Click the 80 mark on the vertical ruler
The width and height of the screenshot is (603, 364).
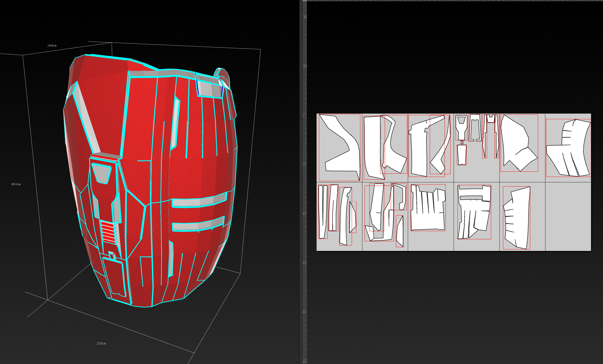click(304, 312)
